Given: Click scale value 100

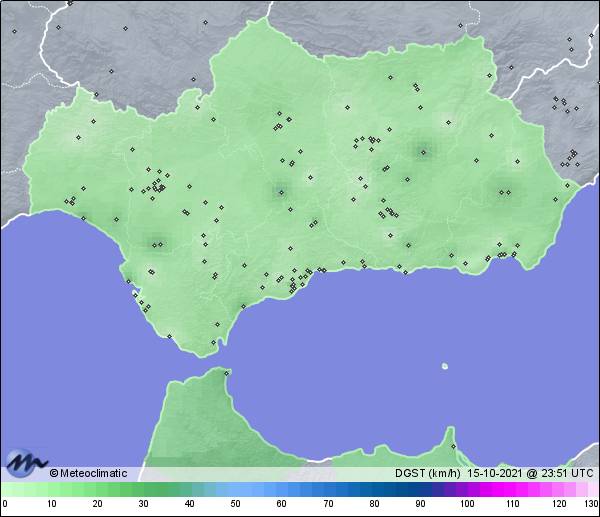Looking at the screenshot, I should tap(467, 504).
